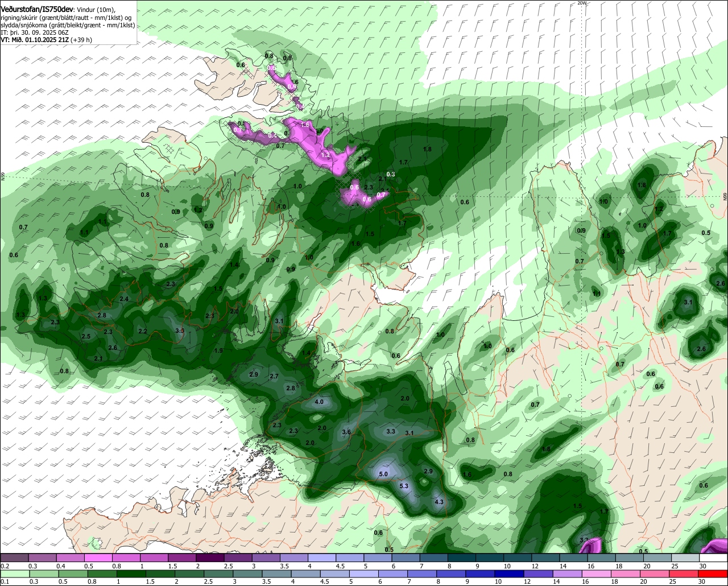Click the Veðurstofan/IS750dev title text
The image size is (728, 586).
coord(37,10)
